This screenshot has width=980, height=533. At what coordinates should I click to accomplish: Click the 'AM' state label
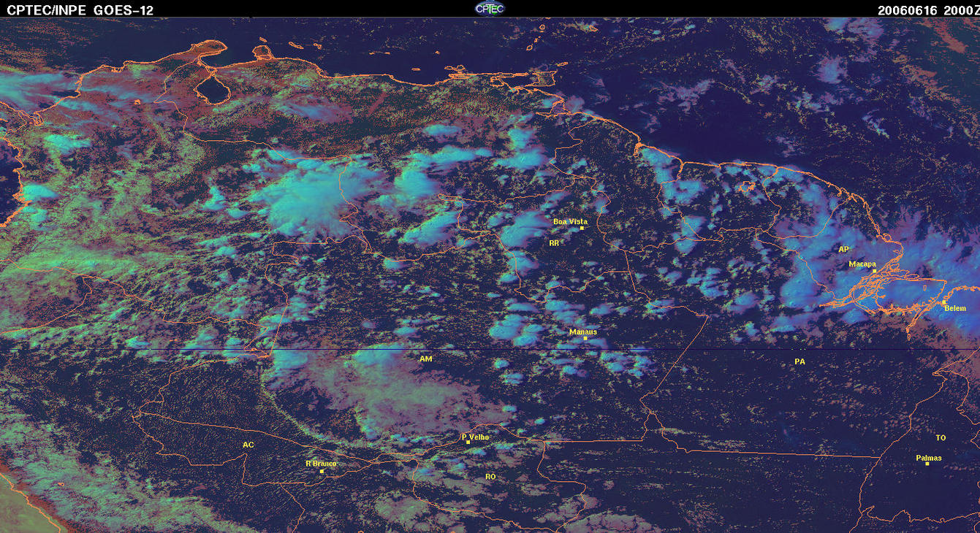tap(426, 359)
